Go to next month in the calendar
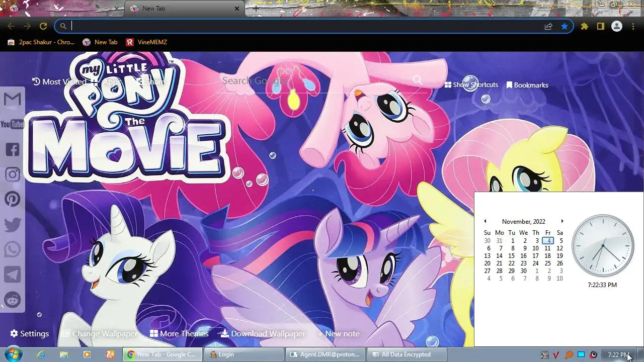644x362 pixels. (562, 221)
